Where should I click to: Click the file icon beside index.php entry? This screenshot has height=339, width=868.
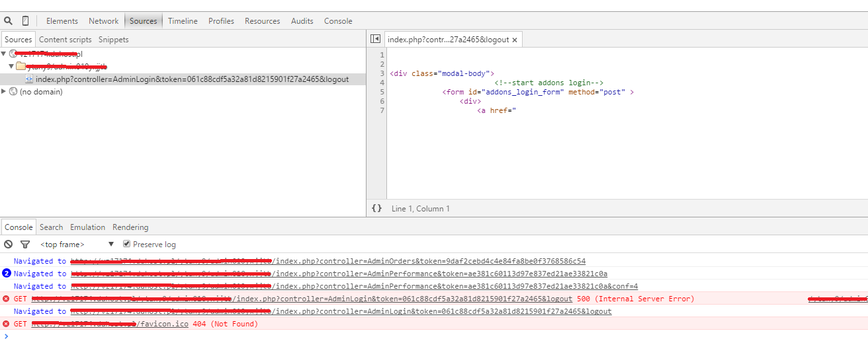[29, 79]
